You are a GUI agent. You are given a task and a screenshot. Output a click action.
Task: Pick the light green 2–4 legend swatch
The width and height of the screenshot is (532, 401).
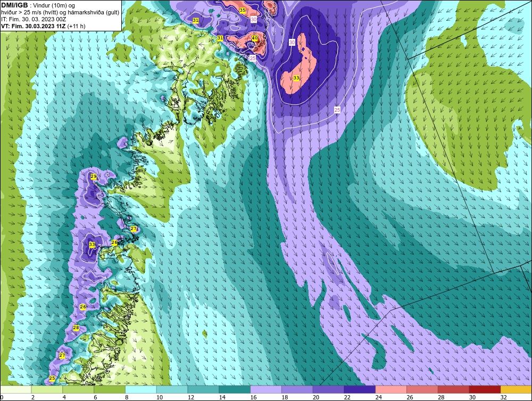click(47, 389)
